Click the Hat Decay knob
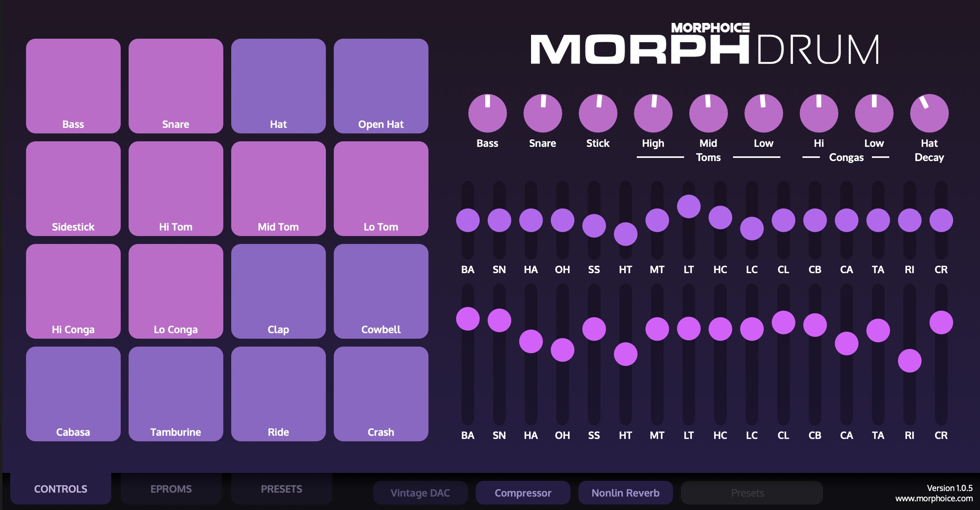 929,113
